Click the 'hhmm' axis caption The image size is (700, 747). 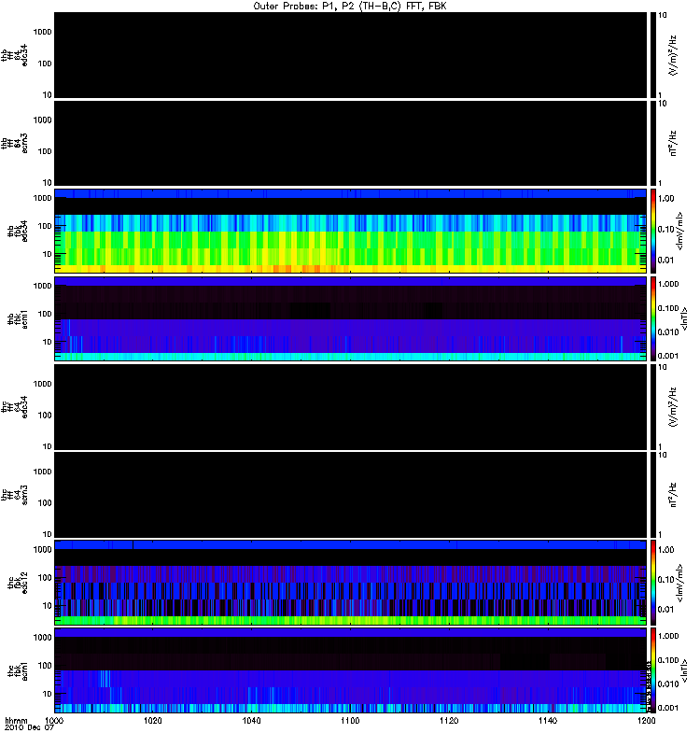[16, 720]
